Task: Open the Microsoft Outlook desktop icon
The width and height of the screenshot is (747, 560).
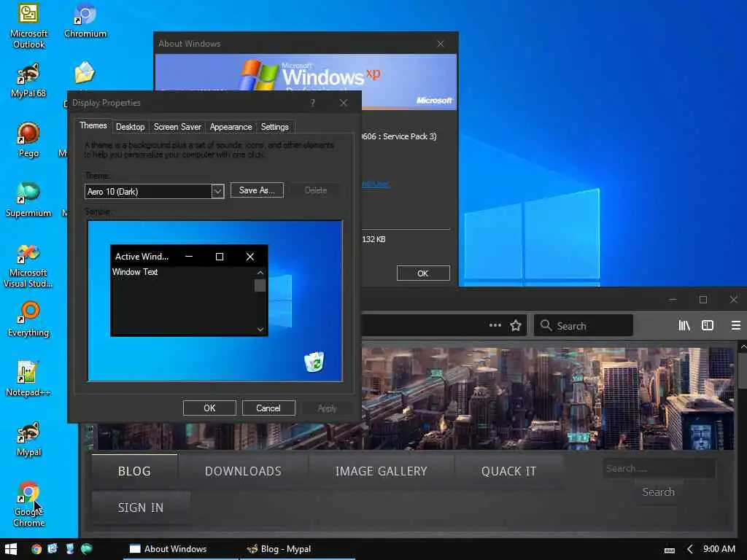Action: tap(28, 25)
